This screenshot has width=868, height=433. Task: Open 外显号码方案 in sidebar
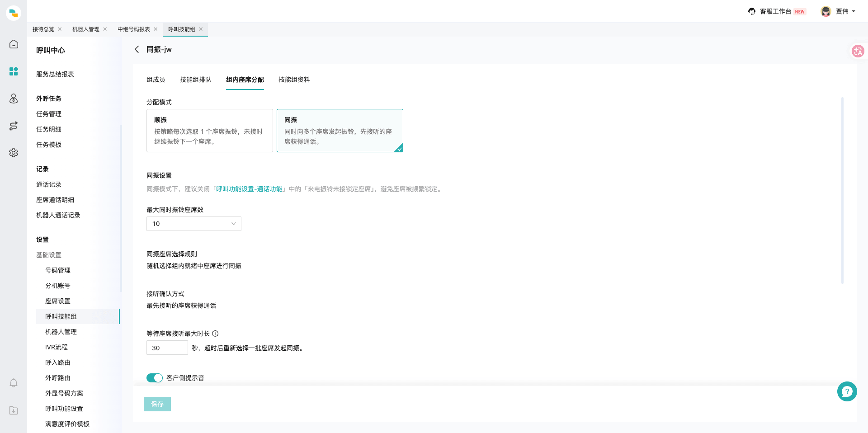tap(64, 393)
